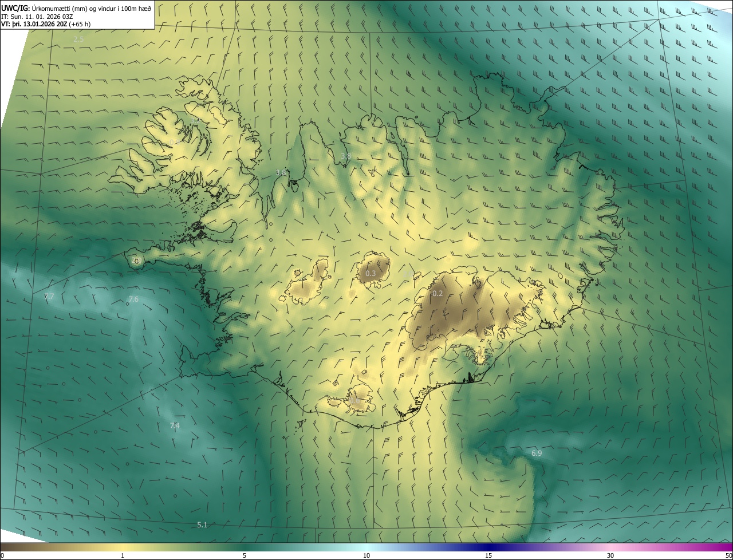
Task: Click the 5.1 value label
Action: [x=202, y=524]
